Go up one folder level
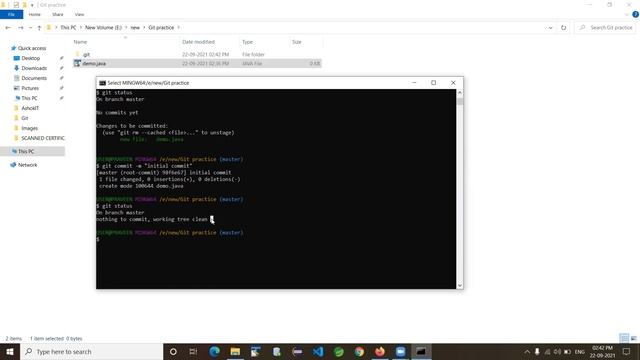The height and width of the screenshot is (360, 640). 39,28
